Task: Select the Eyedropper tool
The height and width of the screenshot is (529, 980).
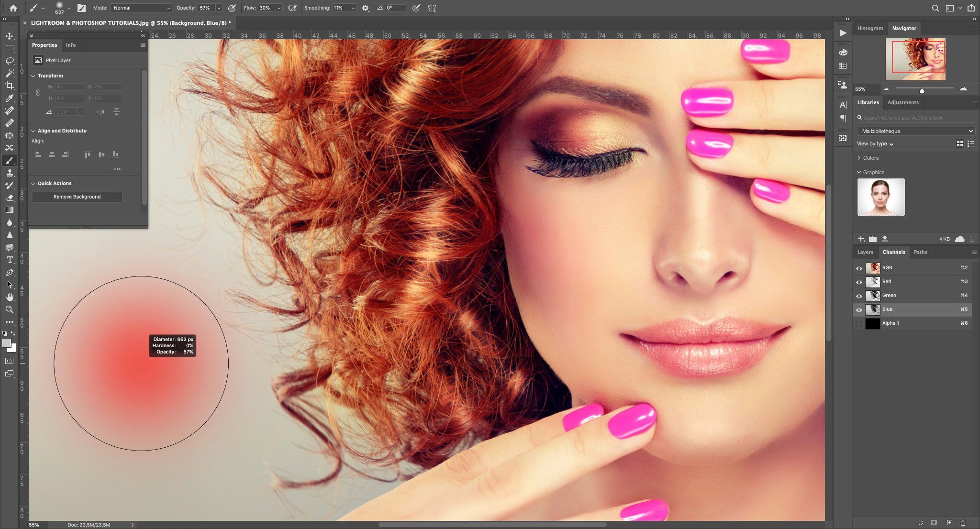Action: (x=9, y=98)
